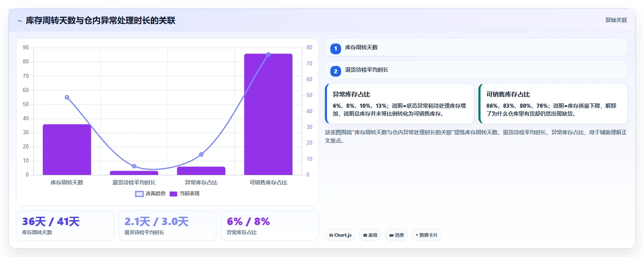The height and width of the screenshot is (257, 644).
Task: Click the description paragraph starting 这张图围绕
Action: tap(476, 136)
